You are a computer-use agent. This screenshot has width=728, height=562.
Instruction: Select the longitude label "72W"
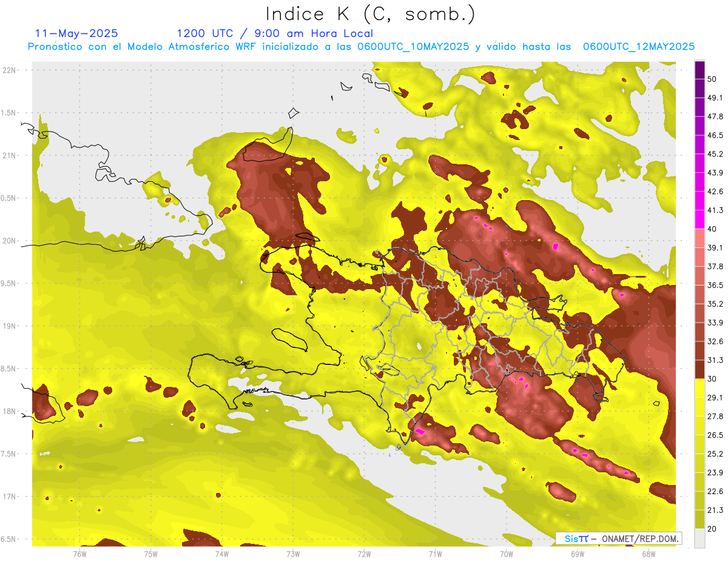pyautogui.click(x=364, y=554)
